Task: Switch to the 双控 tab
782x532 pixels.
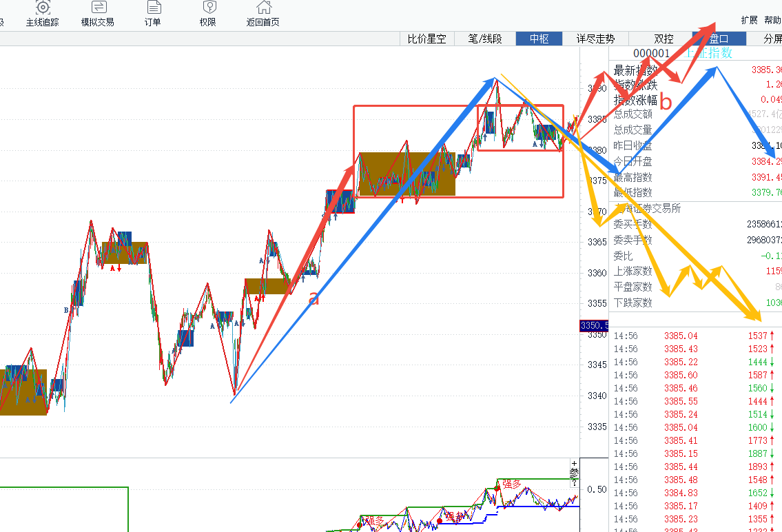Action: (663, 39)
